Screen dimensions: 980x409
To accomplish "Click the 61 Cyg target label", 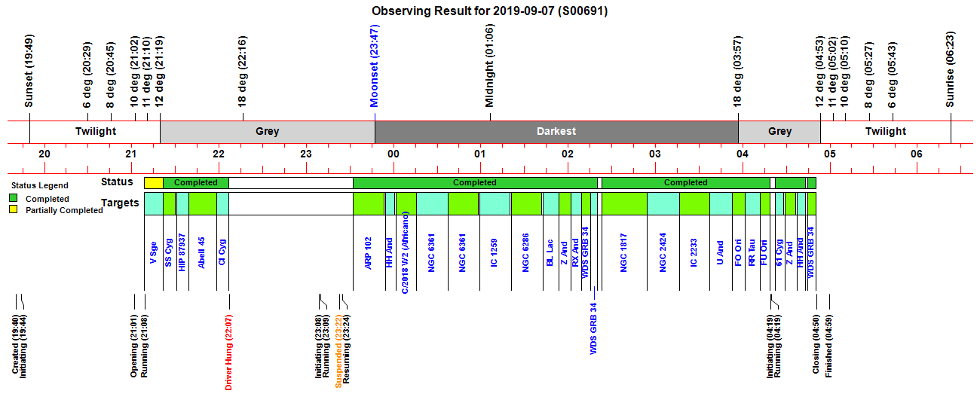I will click(x=779, y=254).
